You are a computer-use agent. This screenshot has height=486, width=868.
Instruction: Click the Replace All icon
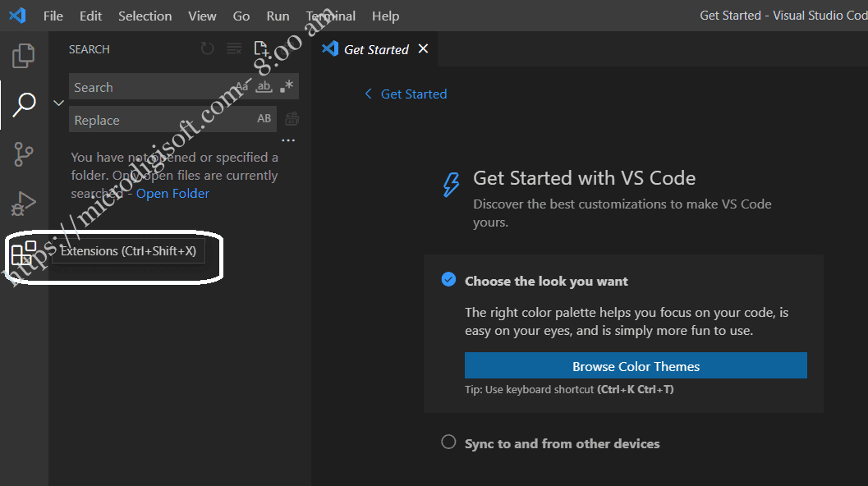[x=292, y=119]
